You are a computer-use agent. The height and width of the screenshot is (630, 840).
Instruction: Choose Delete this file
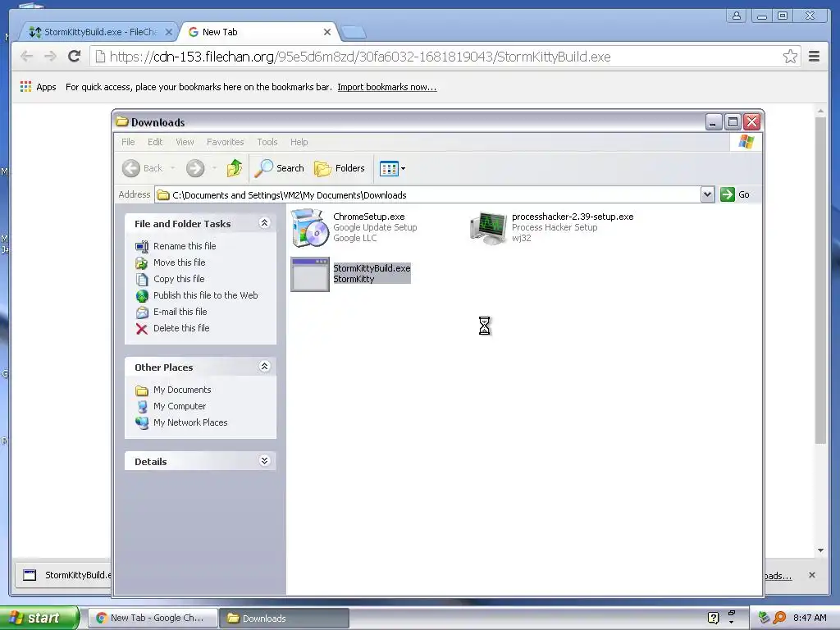point(181,328)
